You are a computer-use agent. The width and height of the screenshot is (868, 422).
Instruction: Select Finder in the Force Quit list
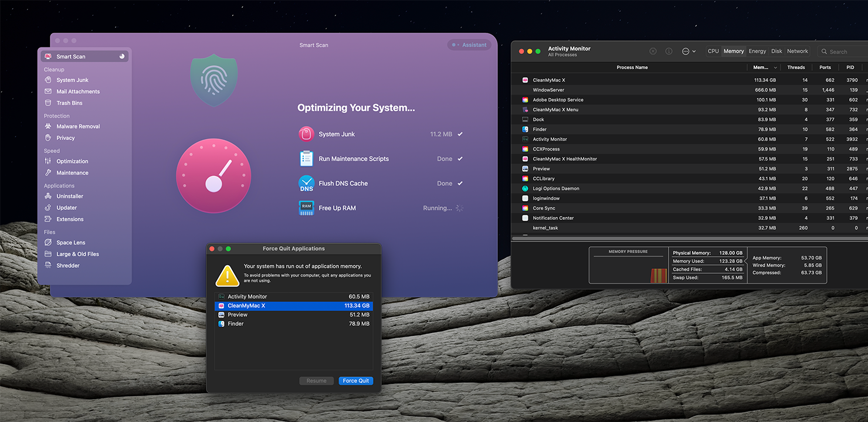click(293, 324)
